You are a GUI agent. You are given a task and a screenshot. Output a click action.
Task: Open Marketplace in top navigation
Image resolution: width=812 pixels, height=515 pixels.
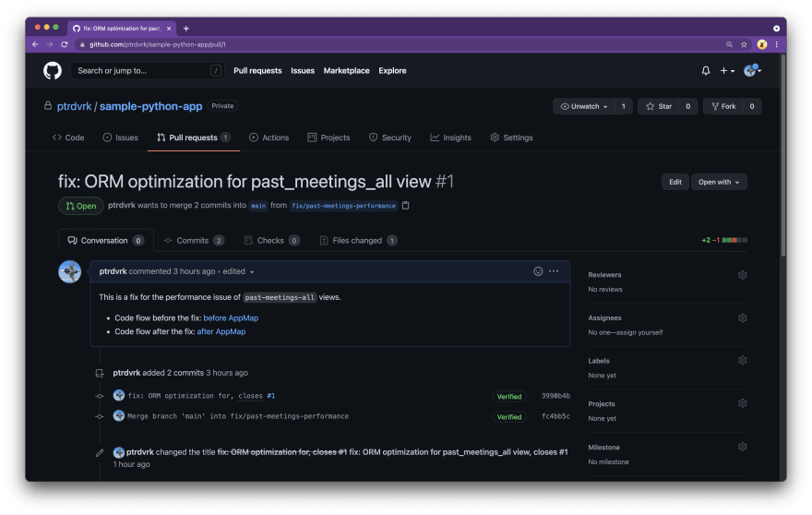[x=346, y=71]
